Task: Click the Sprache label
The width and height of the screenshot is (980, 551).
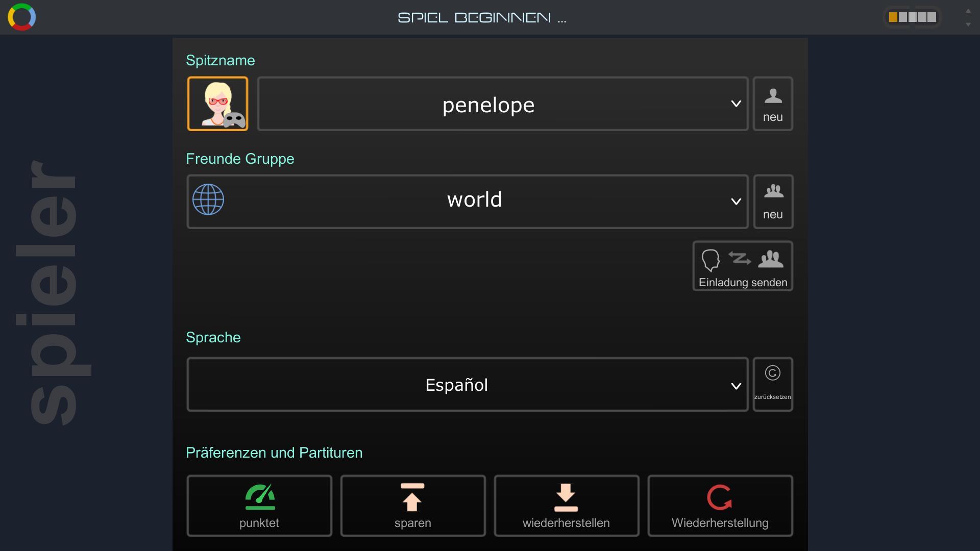Action: click(x=213, y=338)
